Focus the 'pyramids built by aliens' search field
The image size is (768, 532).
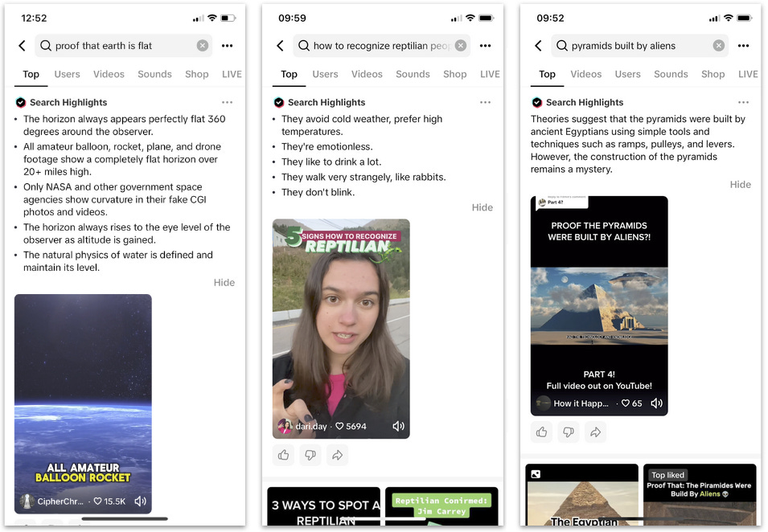(x=639, y=46)
